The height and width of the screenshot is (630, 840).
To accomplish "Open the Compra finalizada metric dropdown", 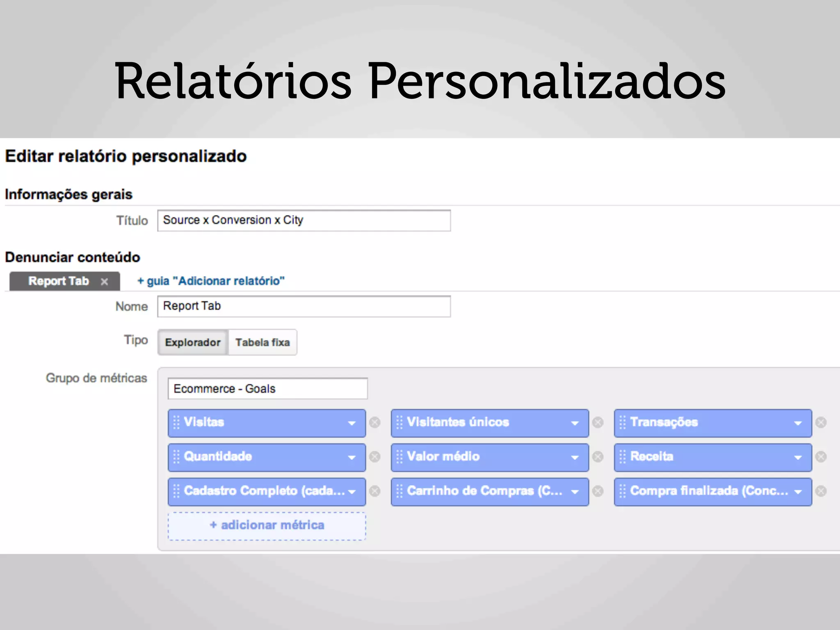I will pyautogui.click(x=798, y=492).
